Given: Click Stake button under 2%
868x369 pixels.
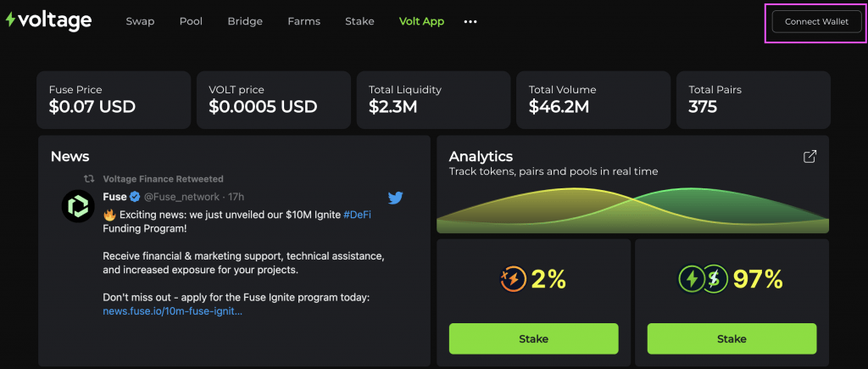Looking at the screenshot, I should [534, 338].
